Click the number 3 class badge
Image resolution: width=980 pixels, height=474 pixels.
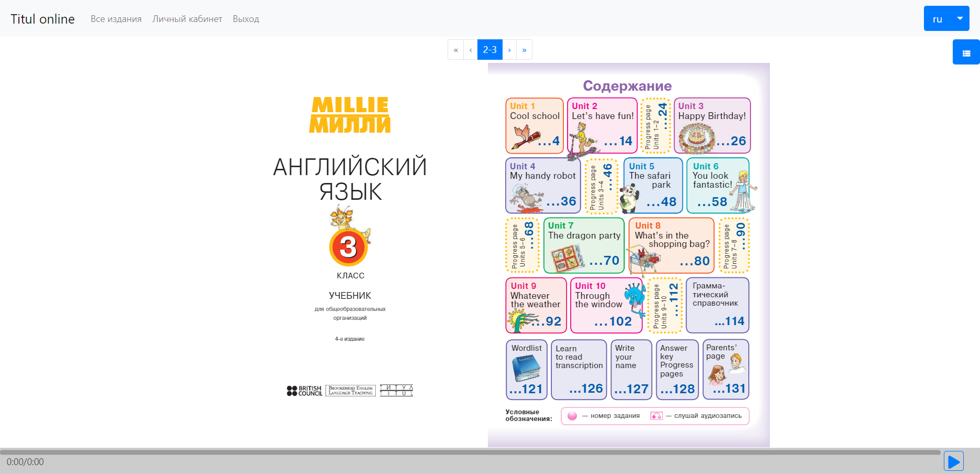tap(349, 247)
